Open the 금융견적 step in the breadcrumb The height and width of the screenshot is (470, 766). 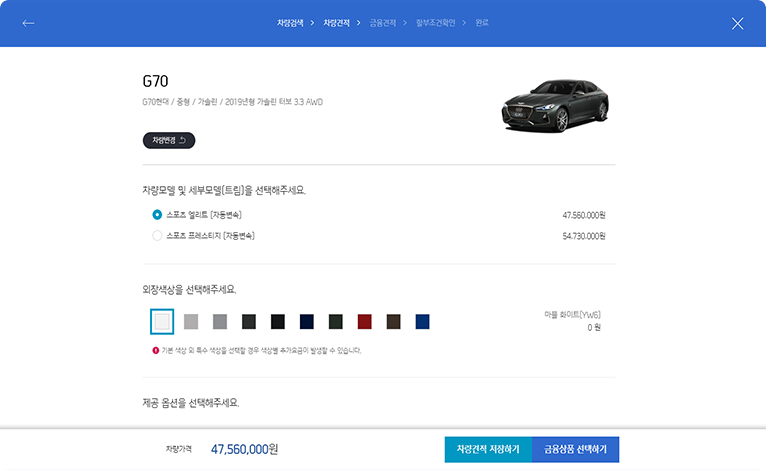(x=383, y=23)
